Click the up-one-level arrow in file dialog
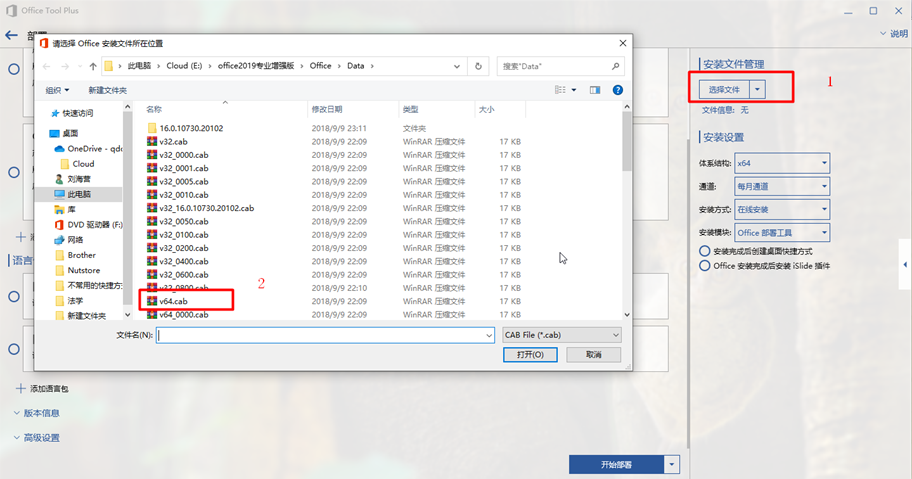912x479 pixels. [x=93, y=67]
